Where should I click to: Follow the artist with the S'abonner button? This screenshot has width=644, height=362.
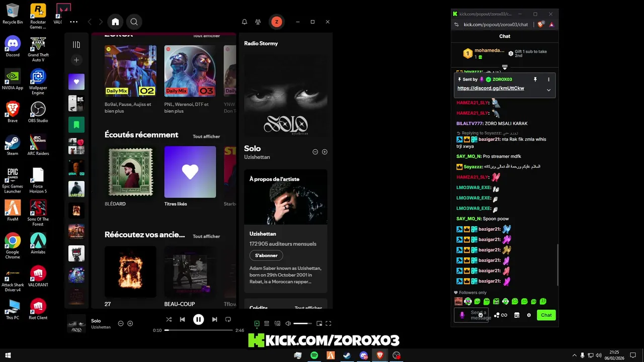point(266,255)
